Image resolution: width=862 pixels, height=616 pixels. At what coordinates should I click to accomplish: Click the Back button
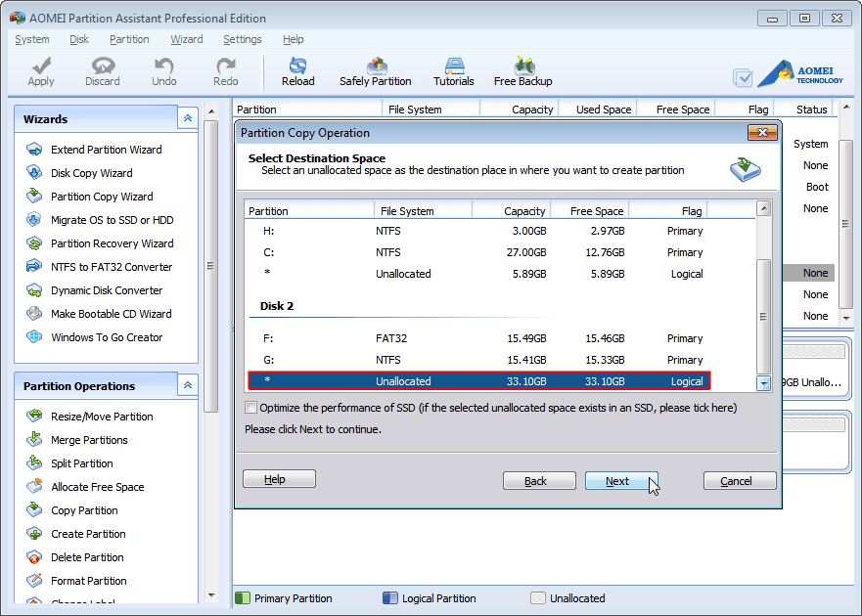tap(539, 478)
